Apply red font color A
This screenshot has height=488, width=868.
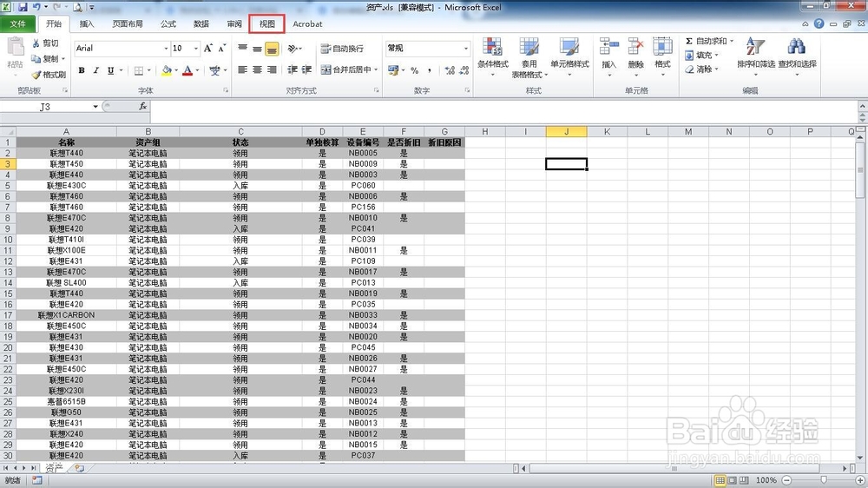point(187,70)
